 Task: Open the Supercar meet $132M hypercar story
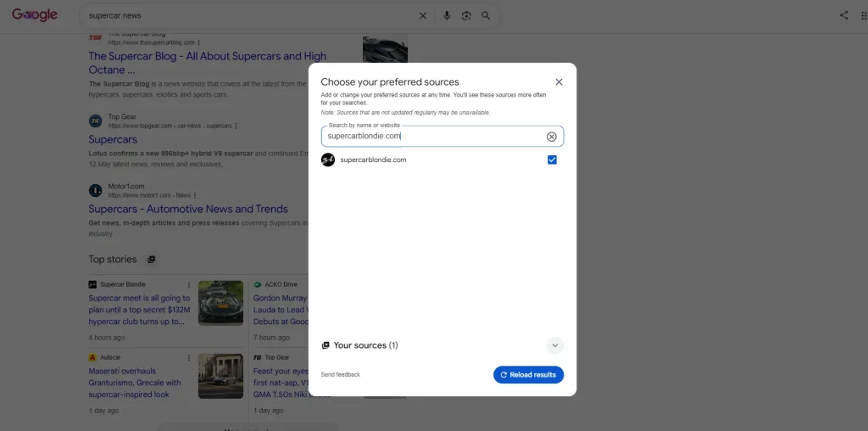(x=140, y=310)
